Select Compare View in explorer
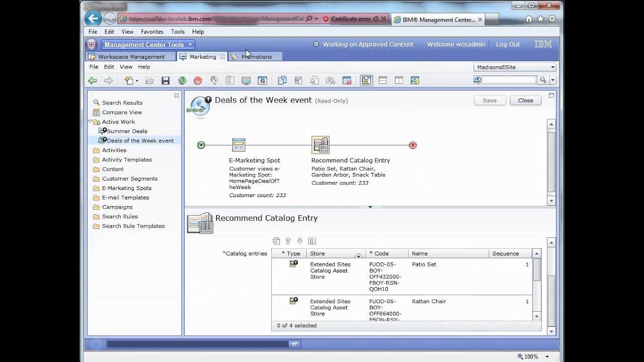 122,112
